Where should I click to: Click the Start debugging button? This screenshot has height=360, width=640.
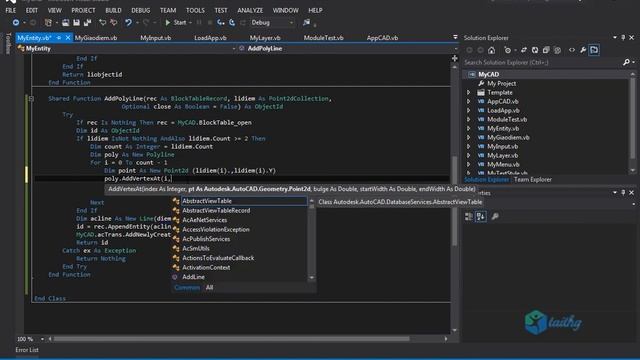pyautogui.click(x=176, y=23)
